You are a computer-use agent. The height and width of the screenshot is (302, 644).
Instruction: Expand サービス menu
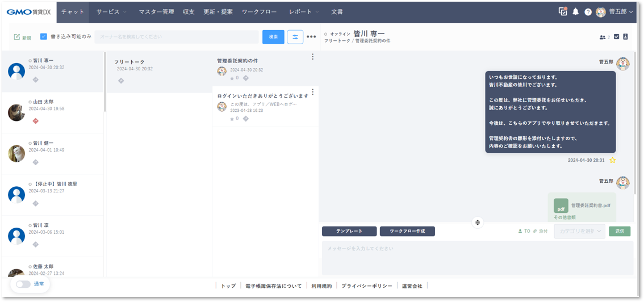coord(111,12)
